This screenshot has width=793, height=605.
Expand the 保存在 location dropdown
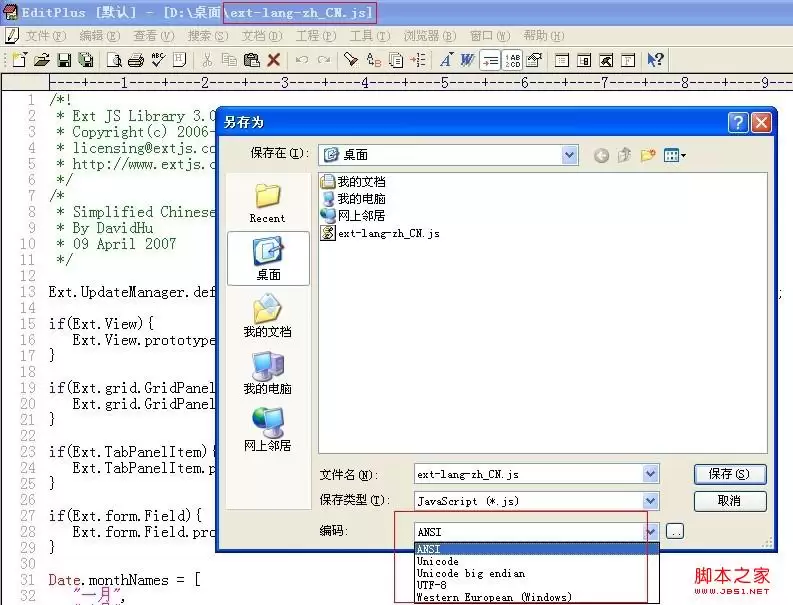[569, 155]
